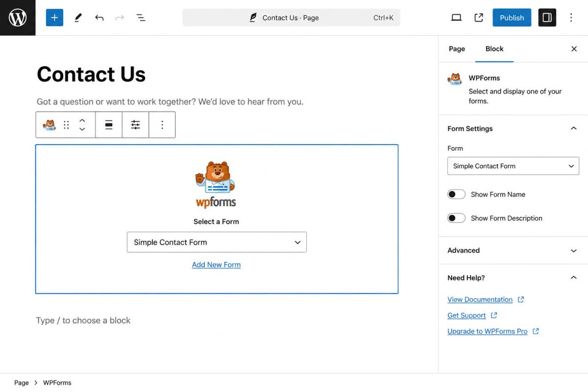This screenshot has width=588, height=392.
Task: Collapse the Need Help? section
Action: pos(513,278)
